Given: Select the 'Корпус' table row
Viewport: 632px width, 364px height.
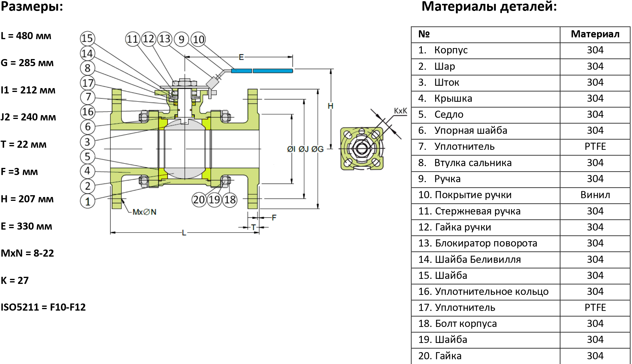Looking at the screenshot, I should 451,50.
